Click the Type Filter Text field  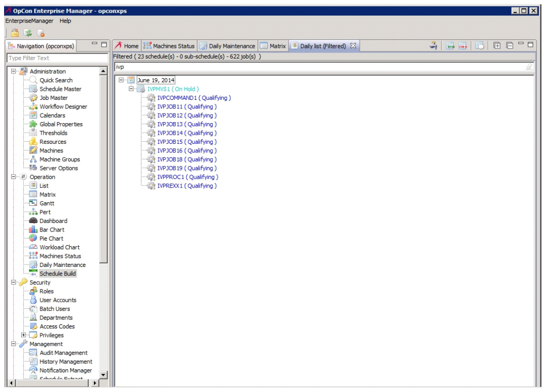[58, 58]
